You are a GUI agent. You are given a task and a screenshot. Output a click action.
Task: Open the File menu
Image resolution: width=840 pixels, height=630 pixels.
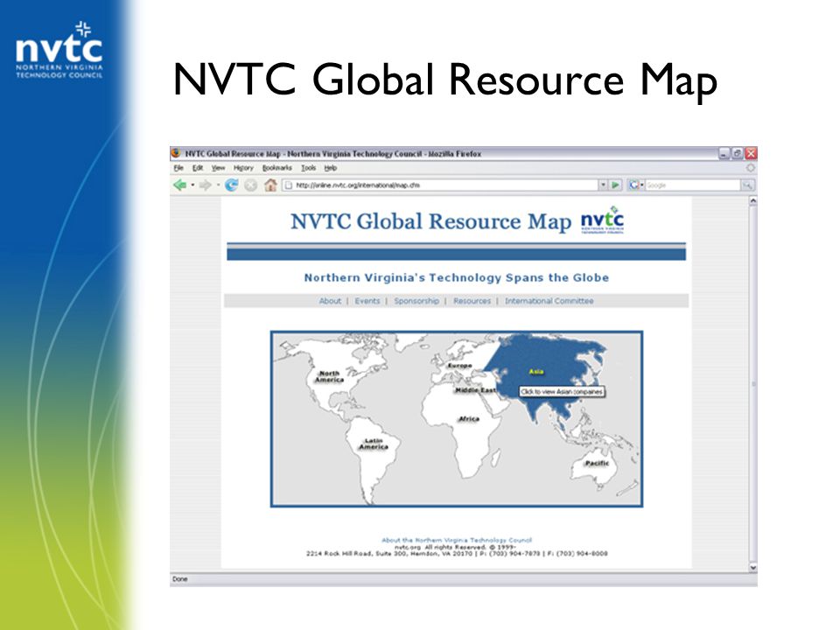click(178, 168)
